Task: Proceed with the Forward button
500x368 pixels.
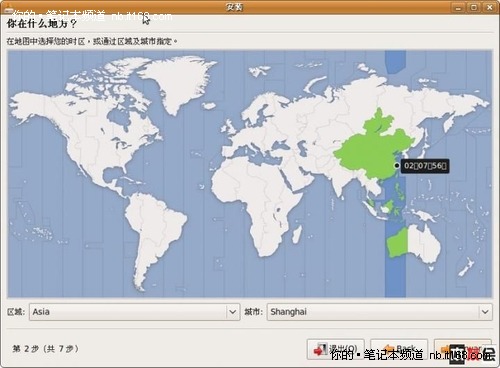Action: pos(463,350)
